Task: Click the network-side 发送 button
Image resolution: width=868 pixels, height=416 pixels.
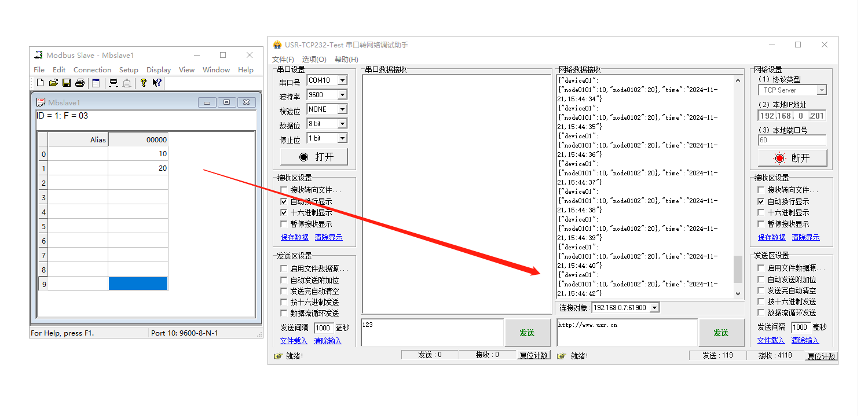Action: coord(721,333)
